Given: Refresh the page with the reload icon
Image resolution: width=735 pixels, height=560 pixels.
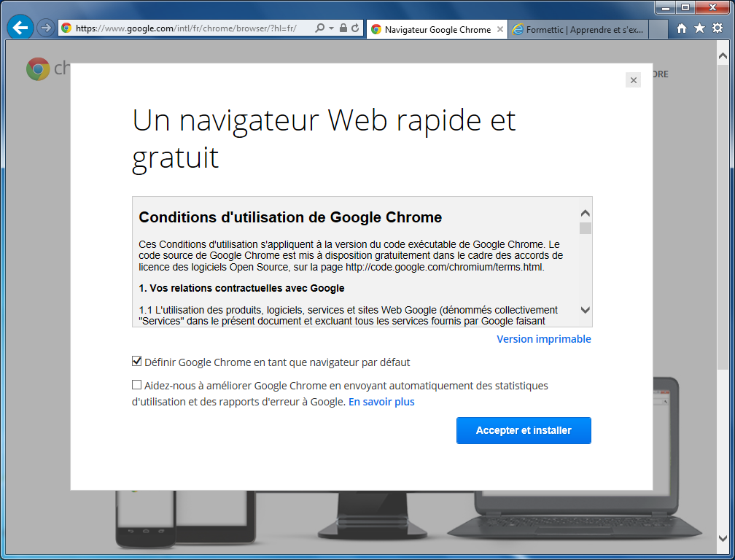Looking at the screenshot, I should click(x=355, y=28).
